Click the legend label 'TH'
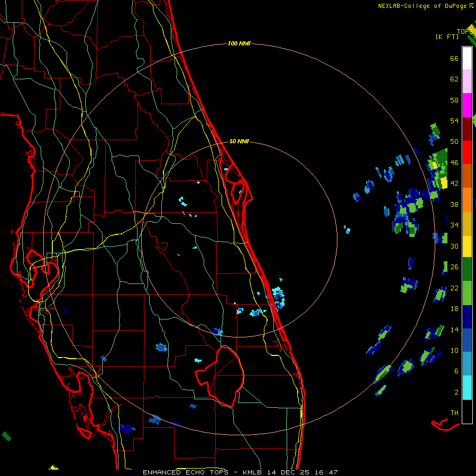 [454, 413]
